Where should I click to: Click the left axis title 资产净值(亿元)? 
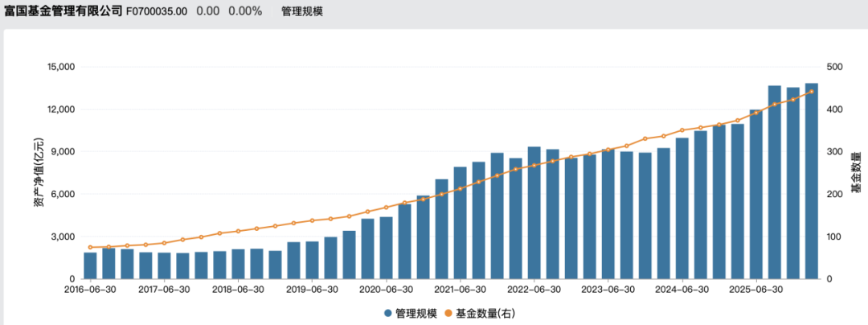click(39, 173)
